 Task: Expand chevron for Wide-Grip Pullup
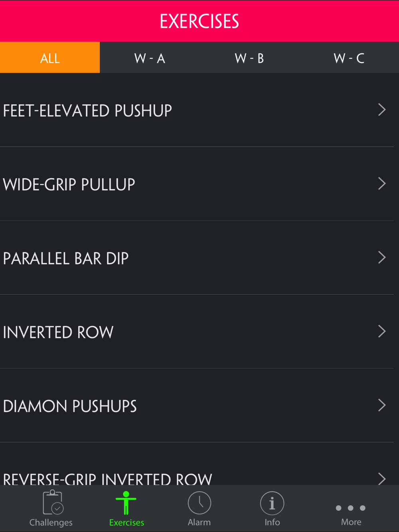[382, 183]
